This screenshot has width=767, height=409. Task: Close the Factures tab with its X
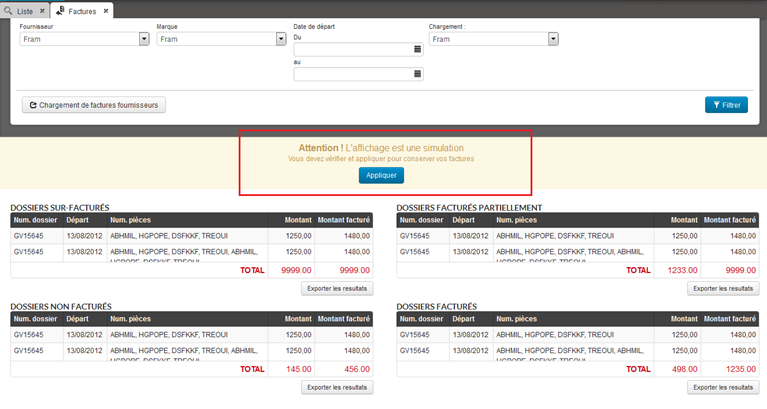point(106,11)
